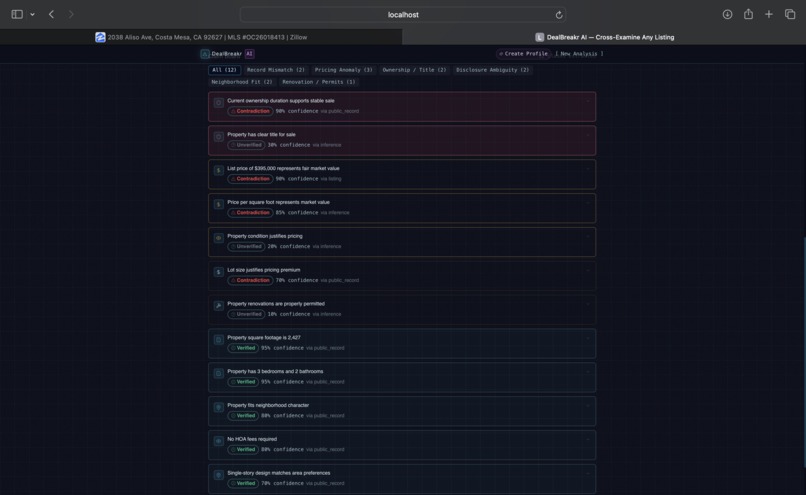Click 'via listing' on the List price card
Viewport: 806px width, 495px height.
point(331,179)
